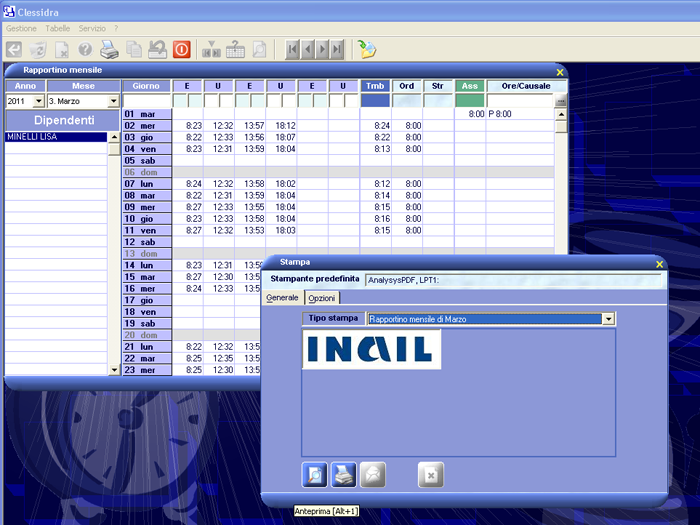Click the Stampante predefinita field

click(x=513, y=280)
